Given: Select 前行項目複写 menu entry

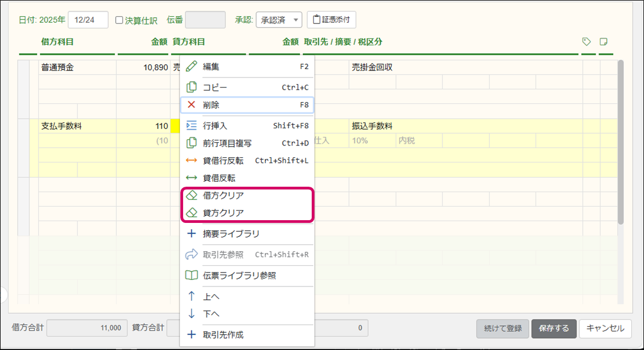Looking at the screenshot, I should click(227, 143).
